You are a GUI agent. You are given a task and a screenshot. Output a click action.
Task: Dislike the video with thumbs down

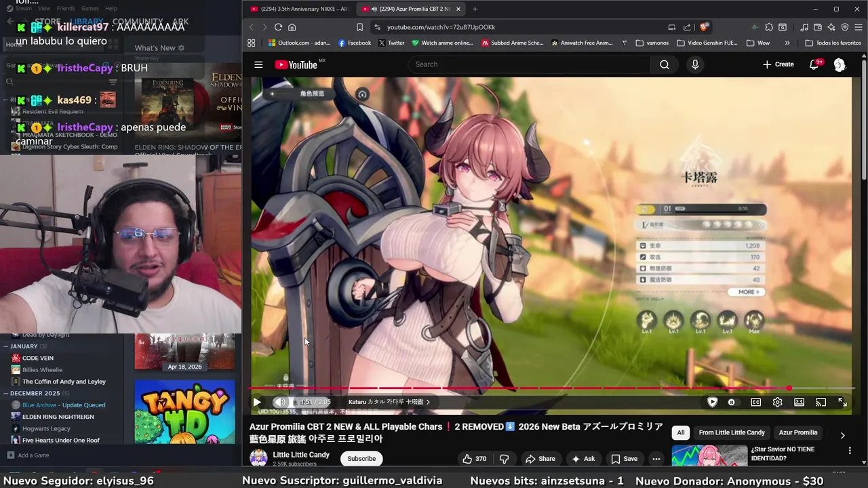(504, 459)
